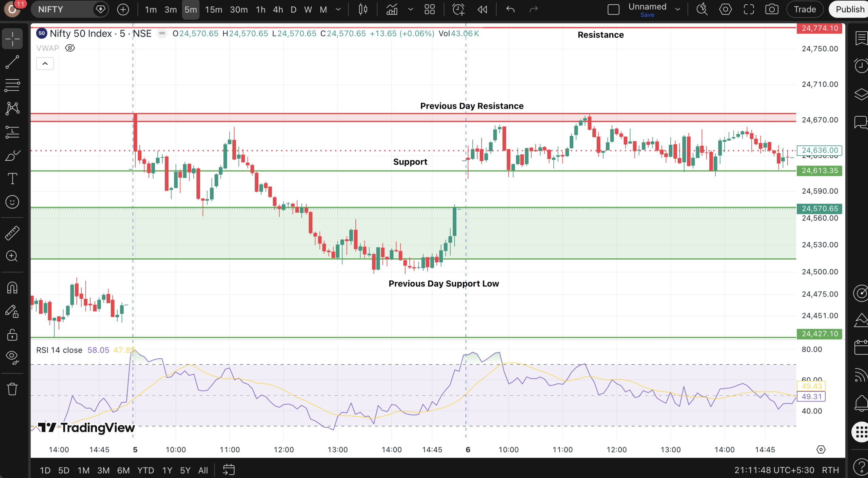Viewport: 868px width, 478px height.
Task: Add a symbol to compare with plus icon
Action: tap(123, 9)
